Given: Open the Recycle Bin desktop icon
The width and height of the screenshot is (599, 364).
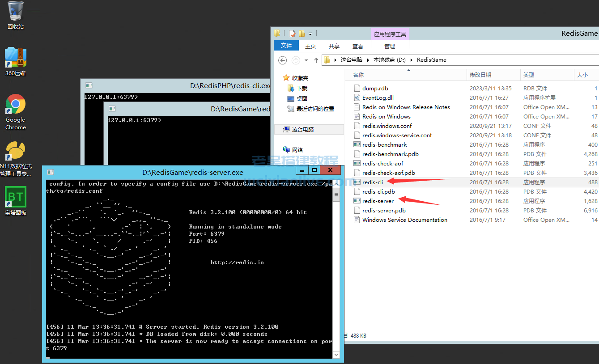Looking at the screenshot, I should click(15, 11).
